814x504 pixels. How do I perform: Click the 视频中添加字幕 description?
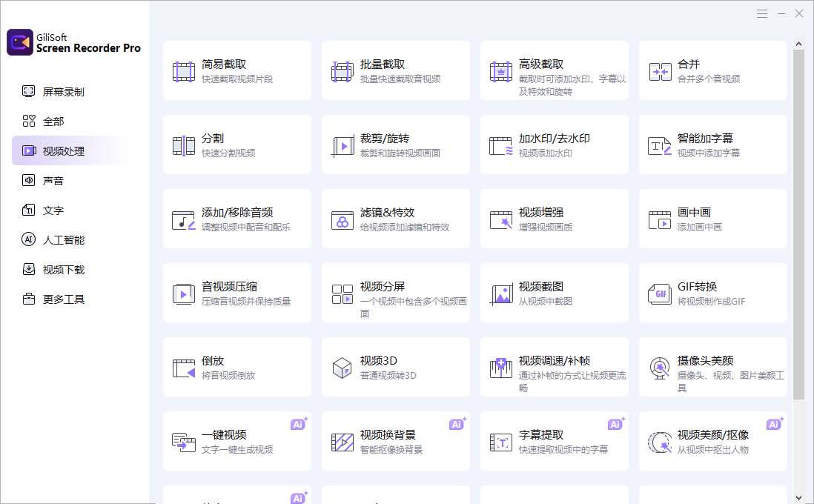(709, 153)
